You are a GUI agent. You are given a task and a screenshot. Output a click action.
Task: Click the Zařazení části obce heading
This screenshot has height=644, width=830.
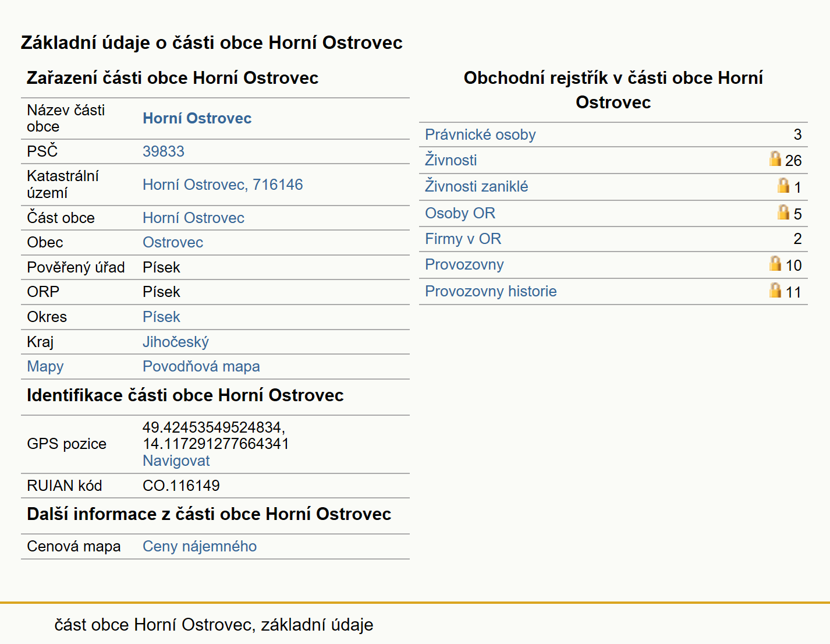click(173, 78)
